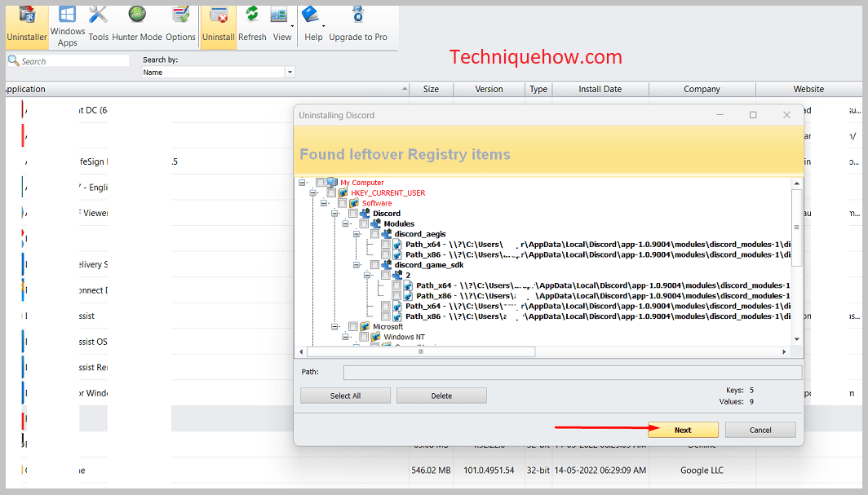This screenshot has height=495, width=868.
Task: Tick the Microsoft key checkbox
Action: click(x=353, y=326)
